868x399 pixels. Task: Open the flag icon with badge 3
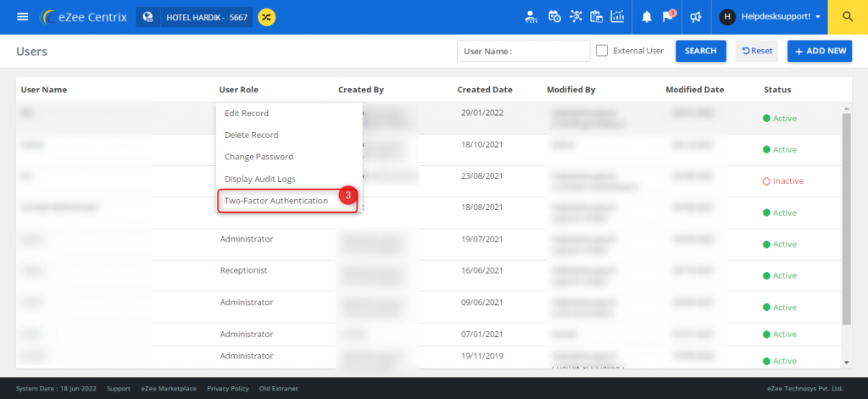[668, 17]
